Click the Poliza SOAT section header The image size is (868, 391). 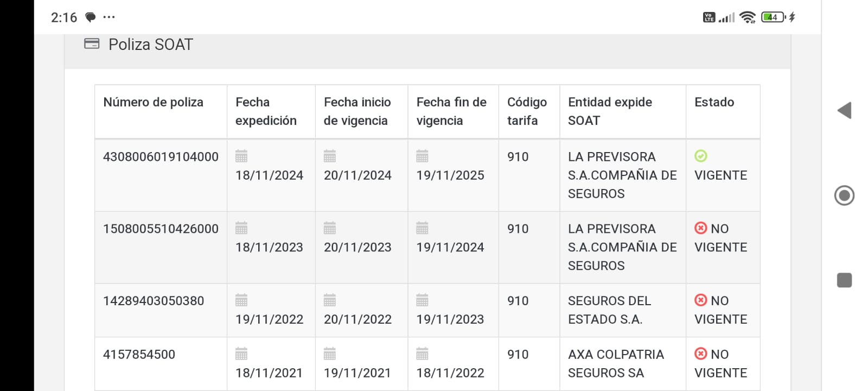click(x=151, y=45)
